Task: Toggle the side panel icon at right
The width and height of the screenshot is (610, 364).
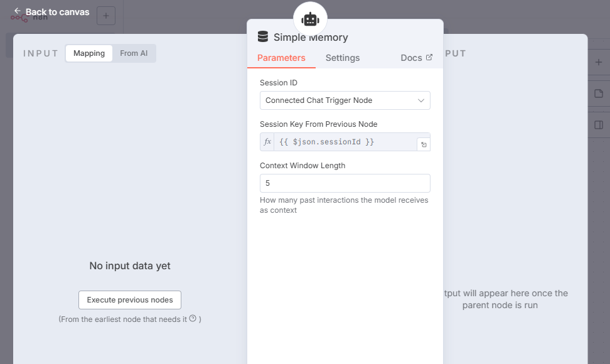Action: [598, 125]
